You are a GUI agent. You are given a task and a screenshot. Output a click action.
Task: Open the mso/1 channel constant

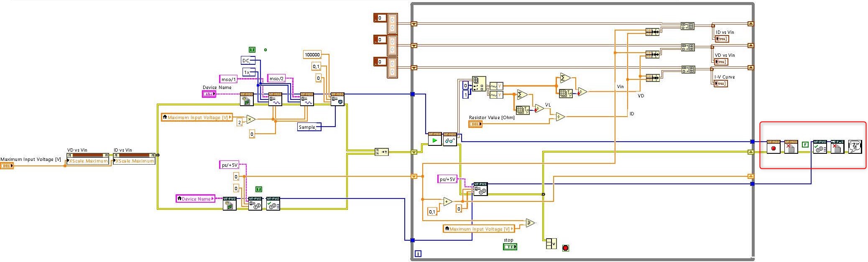coord(229,79)
